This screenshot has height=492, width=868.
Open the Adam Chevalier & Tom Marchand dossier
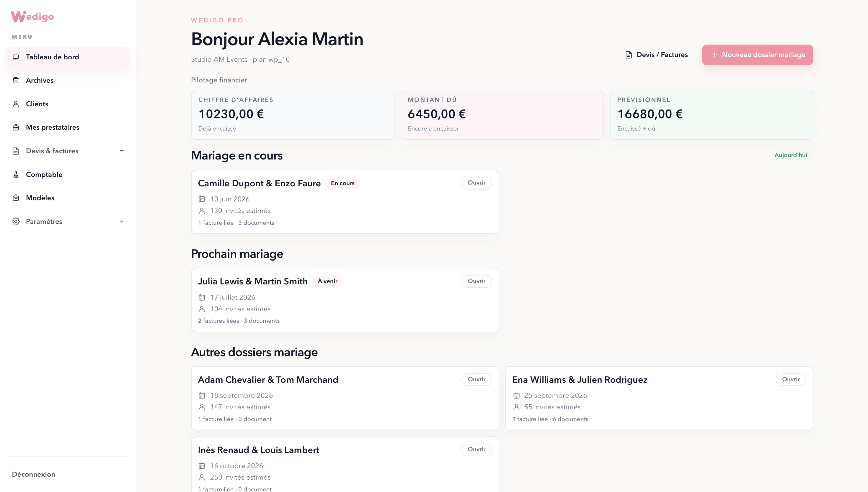[477, 379]
